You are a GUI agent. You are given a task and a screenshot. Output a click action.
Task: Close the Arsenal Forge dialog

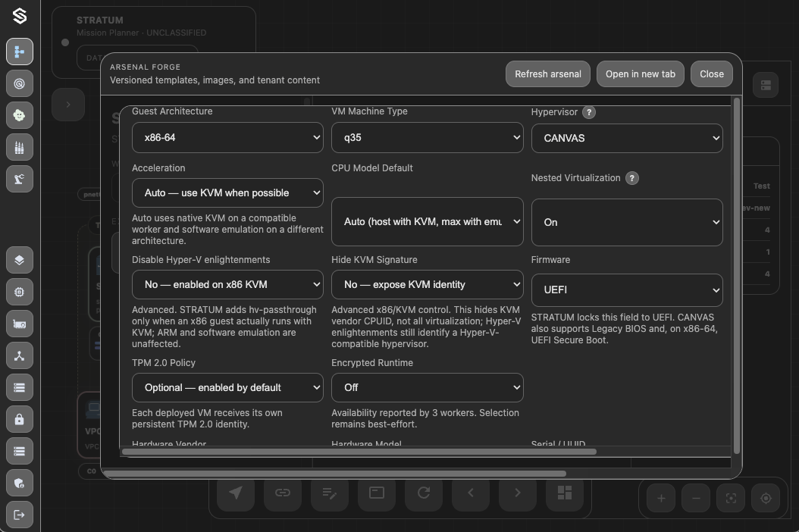click(711, 74)
